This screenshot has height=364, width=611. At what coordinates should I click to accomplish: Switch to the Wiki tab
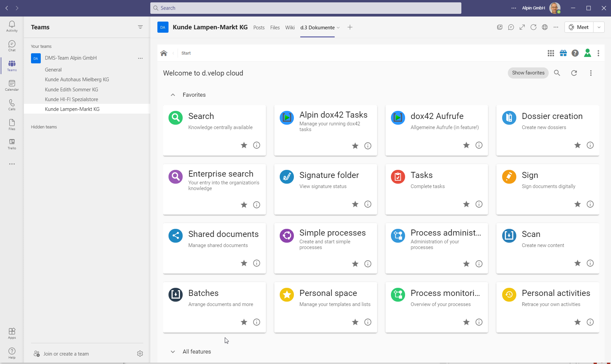pyautogui.click(x=290, y=28)
